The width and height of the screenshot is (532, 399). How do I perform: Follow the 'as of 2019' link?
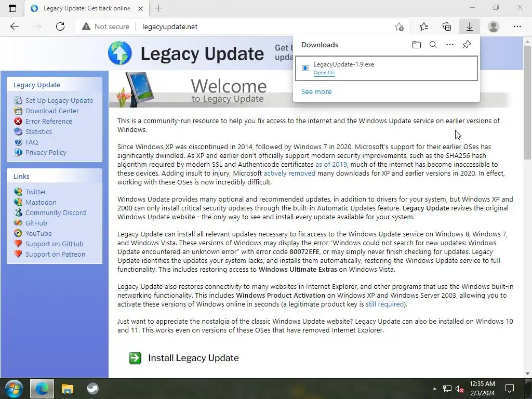click(332, 165)
